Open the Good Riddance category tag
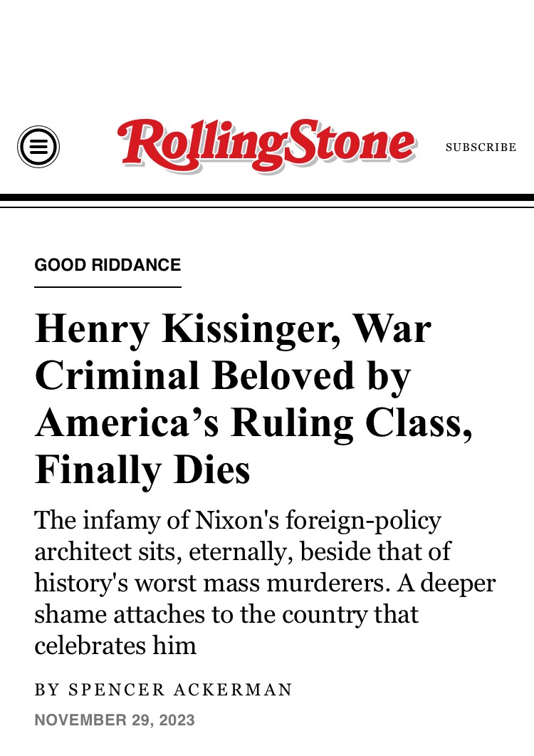Screen dimensions: 534x756 coord(108,264)
